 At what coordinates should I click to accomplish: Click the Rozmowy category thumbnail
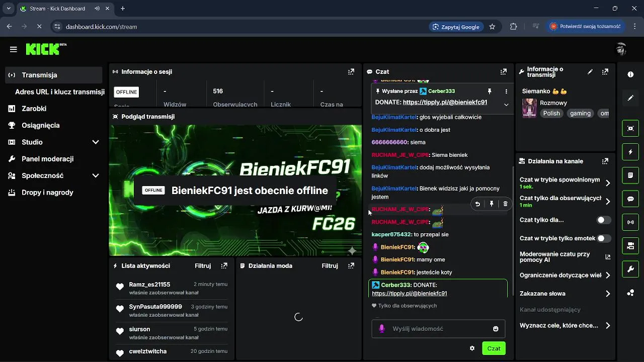(529, 108)
